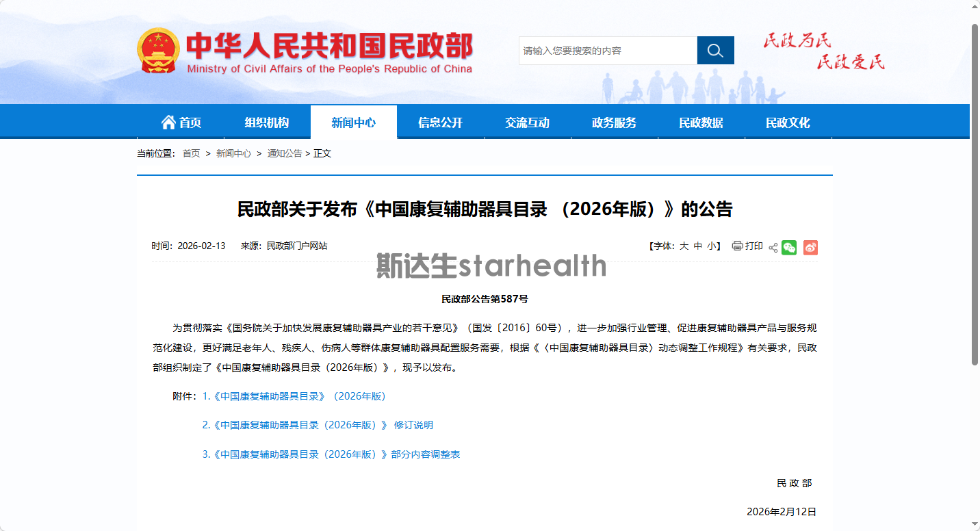Open the 政务服务 navigation menu
The image size is (980, 531).
(614, 122)
